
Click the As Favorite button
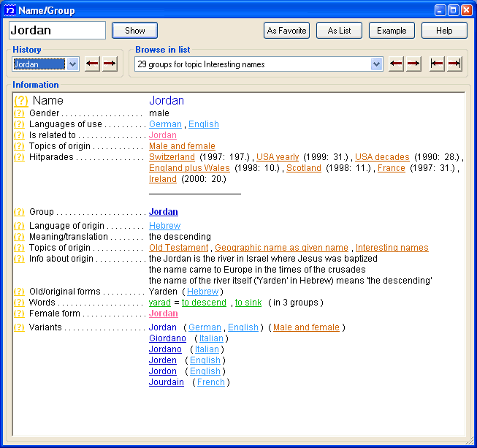pos(286,31)
